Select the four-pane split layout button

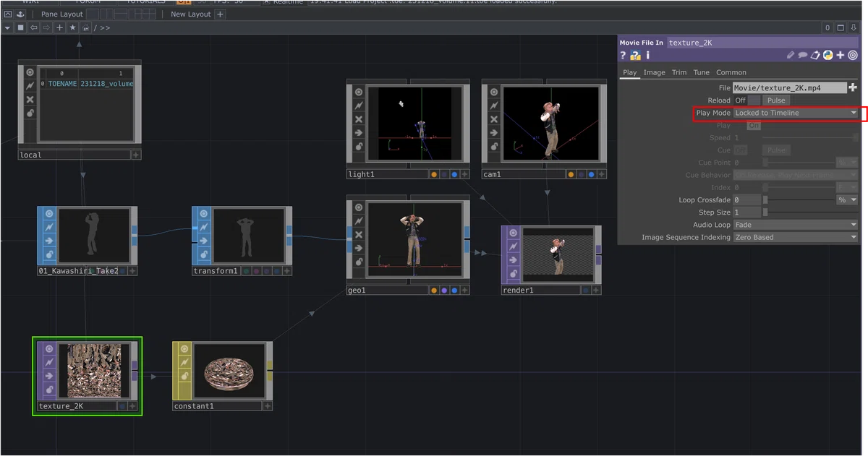coord(149,14)
